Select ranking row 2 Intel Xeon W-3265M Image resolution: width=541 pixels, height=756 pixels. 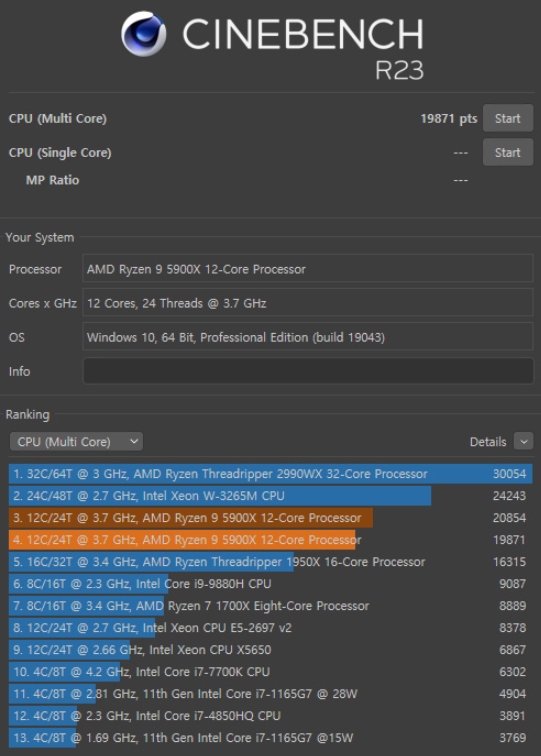tap(270, 496)
